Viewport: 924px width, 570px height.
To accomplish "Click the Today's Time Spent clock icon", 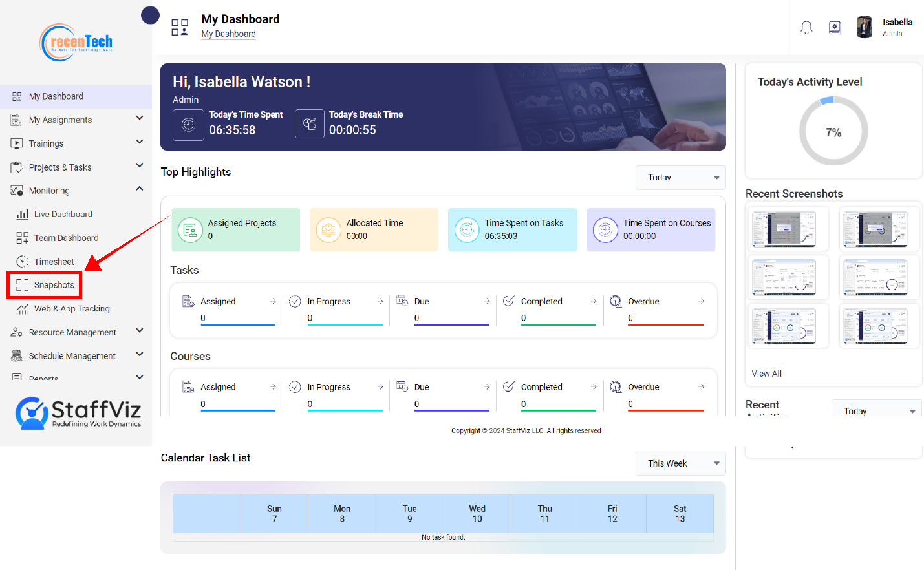I will 188,125.
